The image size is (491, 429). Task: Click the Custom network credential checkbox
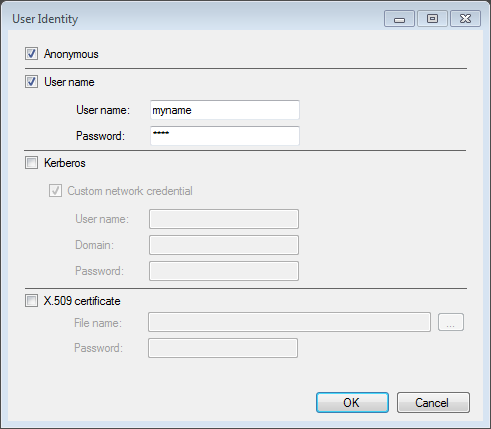point(55,191)
